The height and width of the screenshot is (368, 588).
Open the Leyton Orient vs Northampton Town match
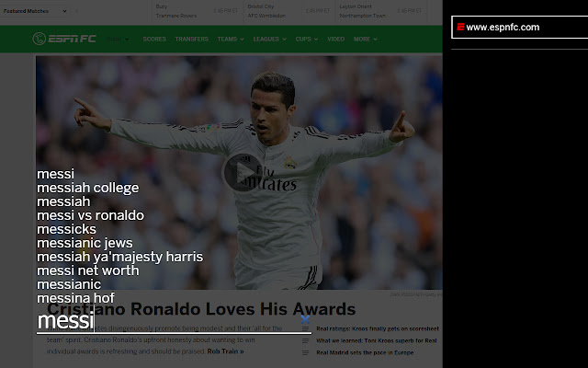(380, 11)
